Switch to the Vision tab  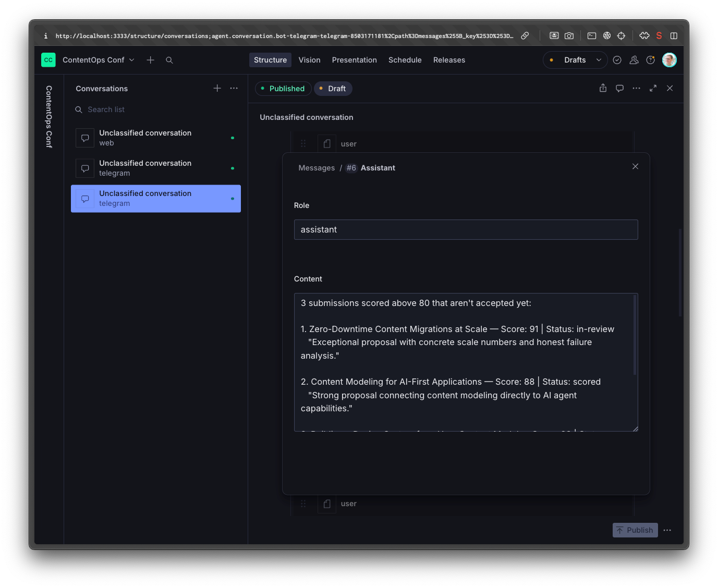[309, 60]
